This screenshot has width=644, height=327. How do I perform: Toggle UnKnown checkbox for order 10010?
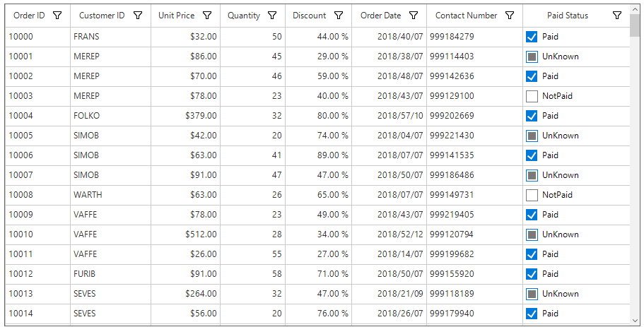[x=532, y=234]
